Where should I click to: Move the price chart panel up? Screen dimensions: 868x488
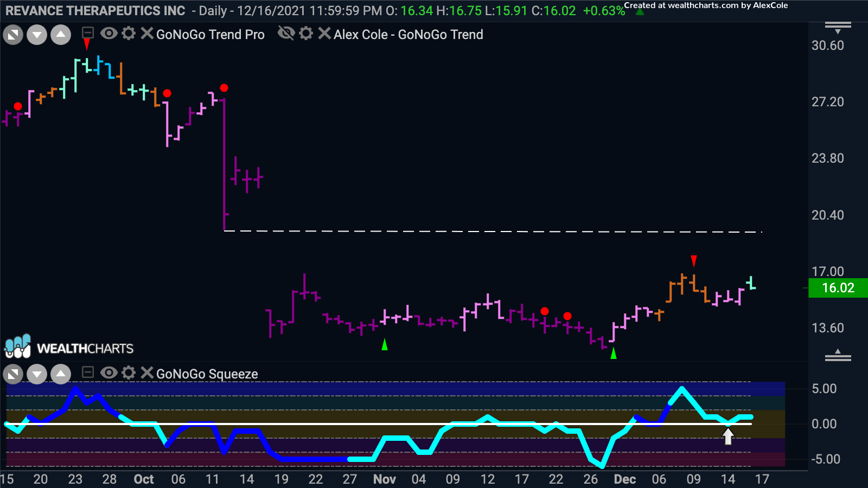click(x=61, y=35)
